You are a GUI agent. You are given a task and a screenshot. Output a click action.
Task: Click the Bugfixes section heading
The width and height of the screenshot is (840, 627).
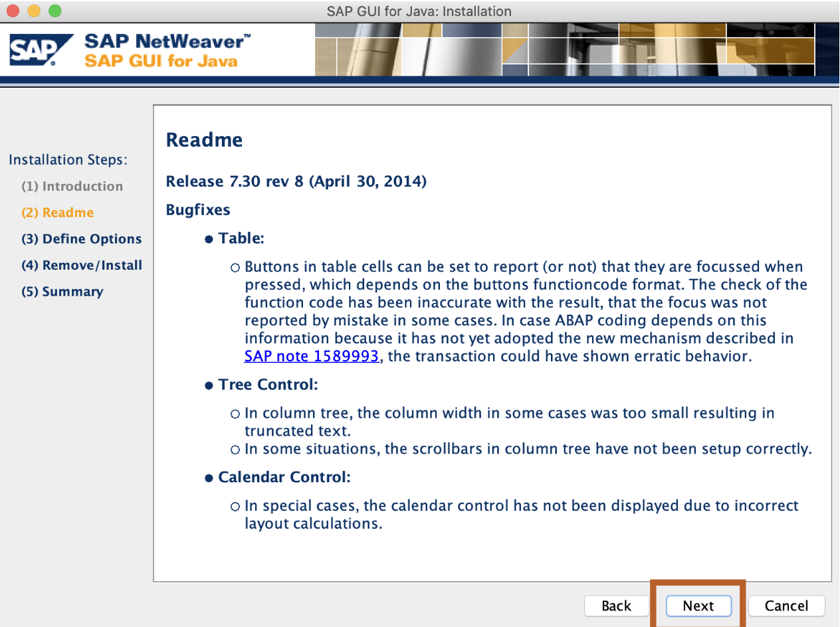198,210
